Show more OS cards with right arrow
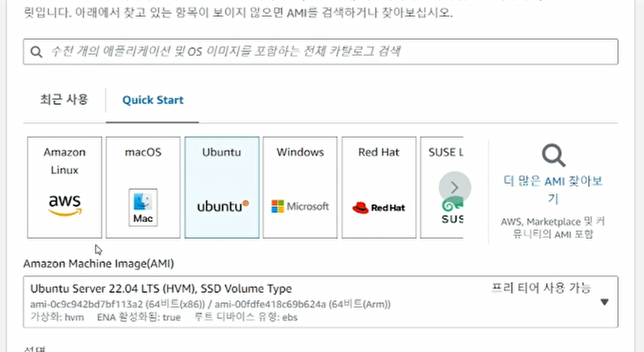The image size is (644, 352). point(455,188)
